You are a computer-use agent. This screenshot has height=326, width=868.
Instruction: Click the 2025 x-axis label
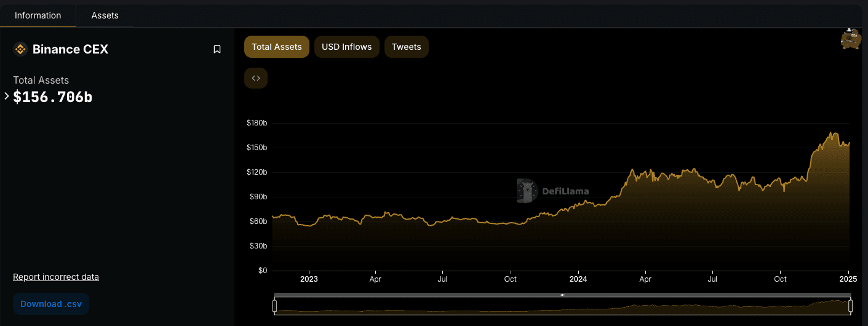click(x=848, y=279)
